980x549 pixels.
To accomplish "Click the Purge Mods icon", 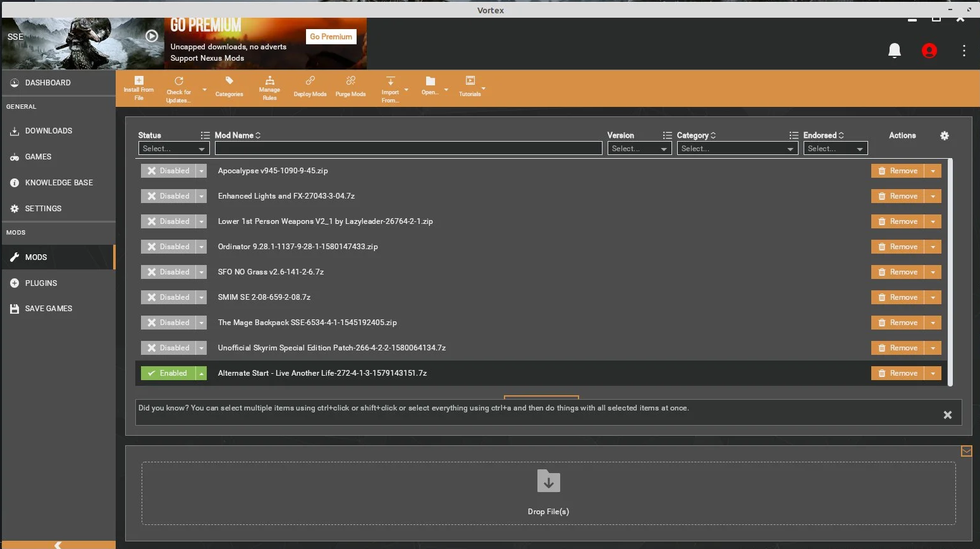I will 350,81.
